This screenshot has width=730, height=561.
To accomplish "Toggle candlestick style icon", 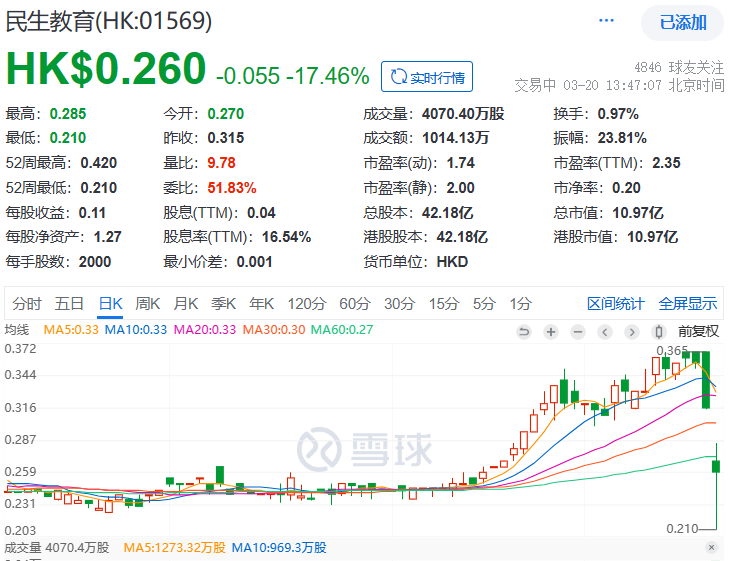I will (x=658, y=332).
